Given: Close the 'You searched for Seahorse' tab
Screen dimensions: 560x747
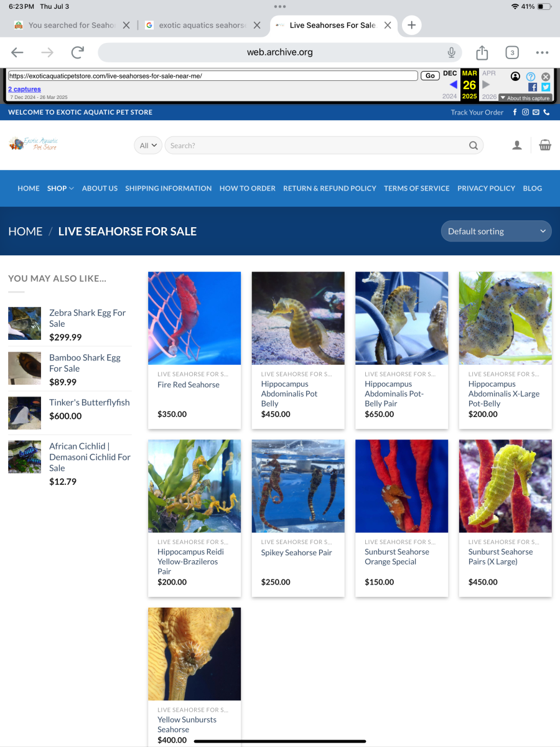Looking at the screenshot, I should 126,26.
